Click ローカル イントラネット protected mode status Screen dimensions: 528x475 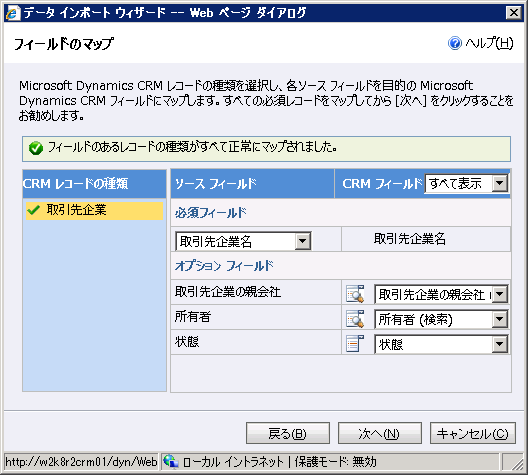tap(279, 462)
